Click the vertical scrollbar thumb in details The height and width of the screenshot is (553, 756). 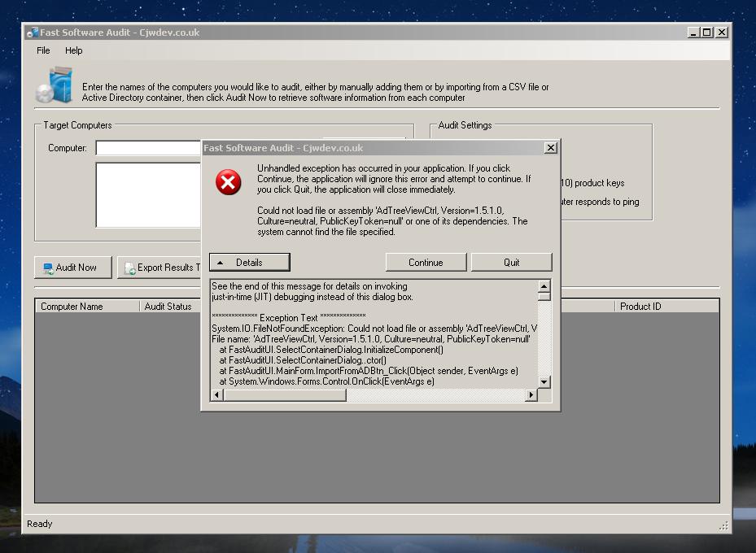(x=544, y=296)
